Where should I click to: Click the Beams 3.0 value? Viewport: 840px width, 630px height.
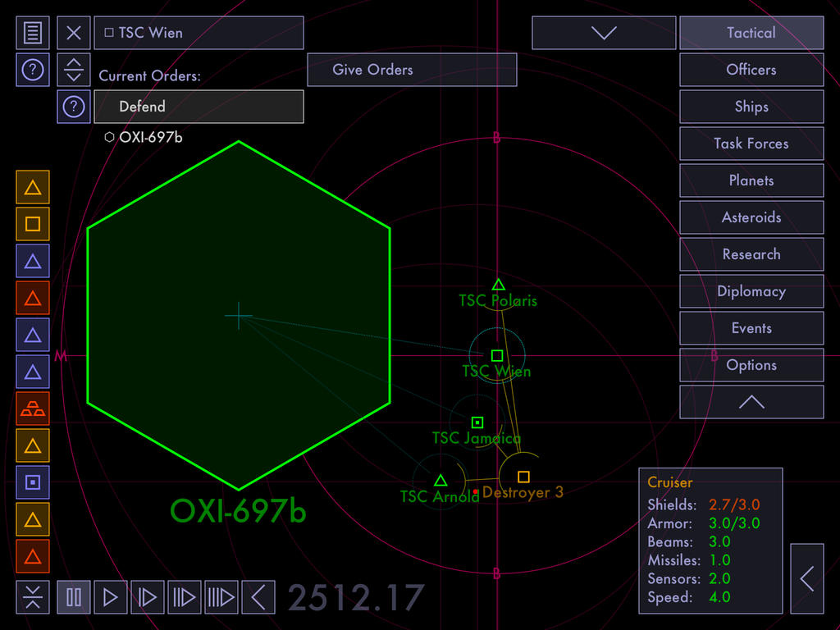[x=719, y=541]
